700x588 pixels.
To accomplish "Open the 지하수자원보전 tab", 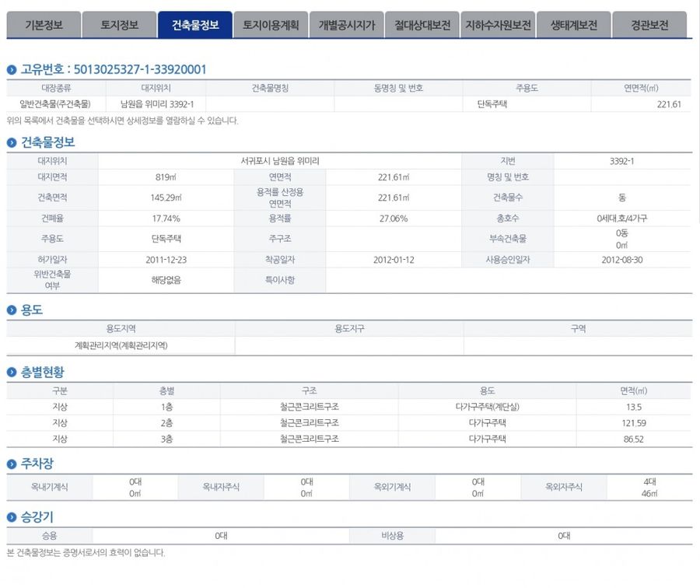I will coord(498,25).
